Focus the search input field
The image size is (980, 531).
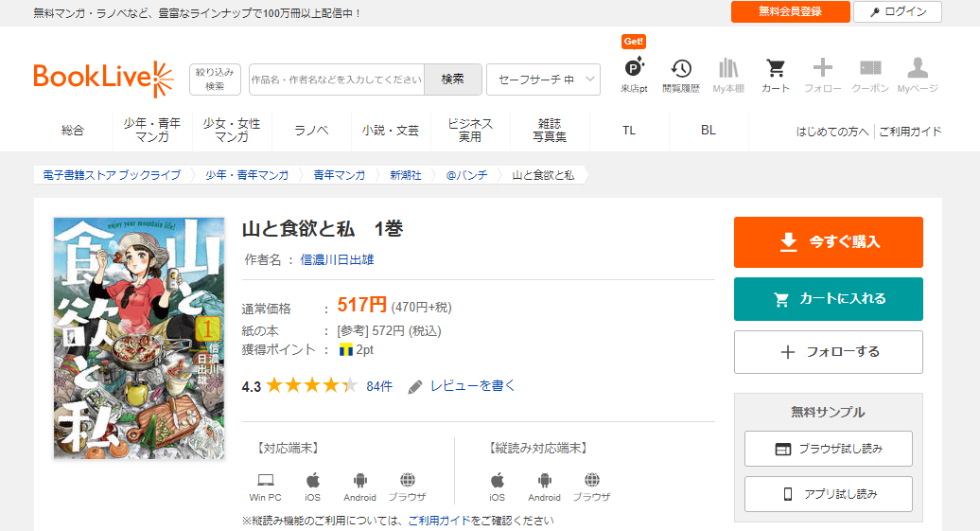[336, 80]
